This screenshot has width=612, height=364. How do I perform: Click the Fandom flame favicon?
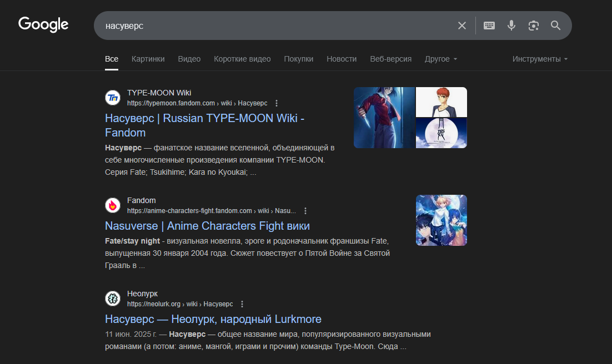(113, 205)
